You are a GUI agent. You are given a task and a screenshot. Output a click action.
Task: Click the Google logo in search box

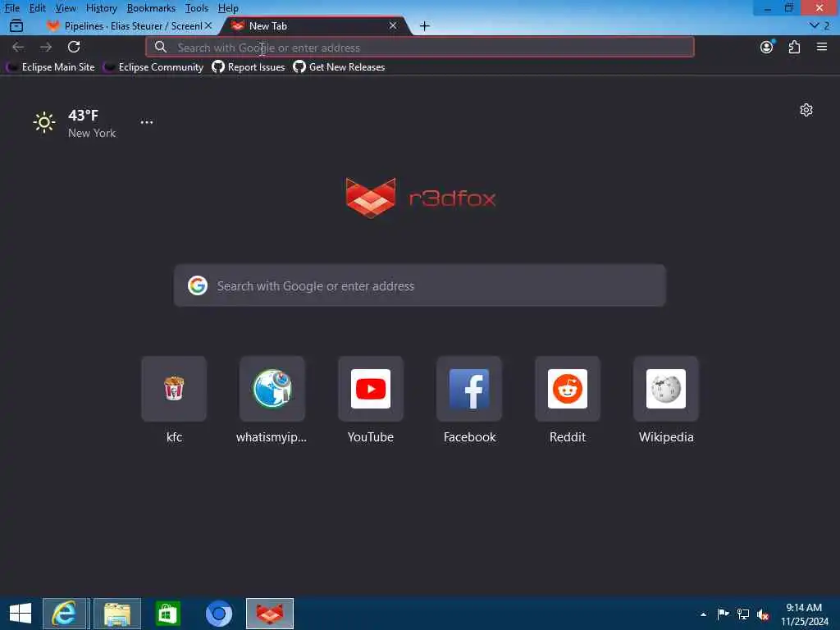coord(198,285)
